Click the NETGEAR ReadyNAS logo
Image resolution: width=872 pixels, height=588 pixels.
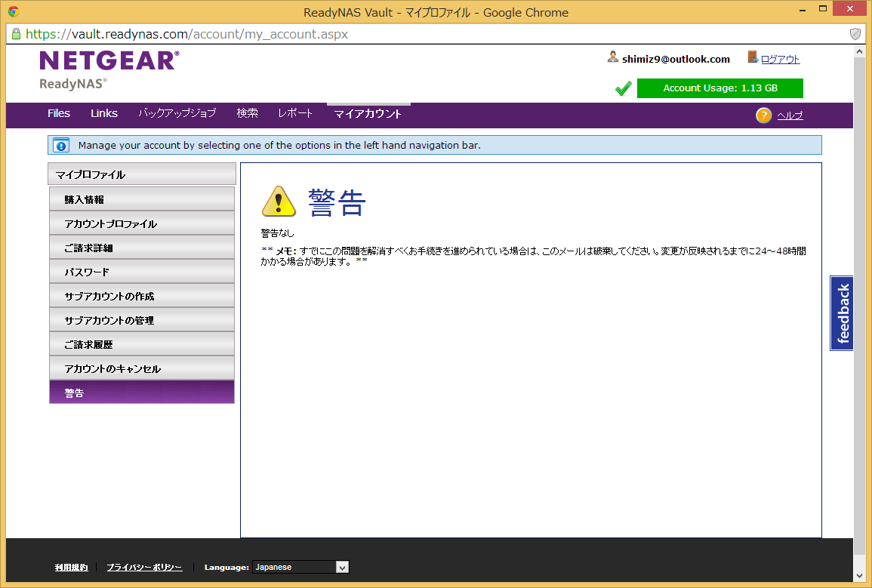tap(109, 70)
